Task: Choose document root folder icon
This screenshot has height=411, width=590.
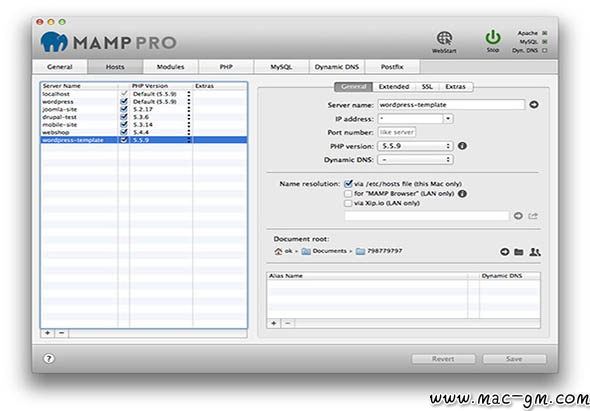Action: click(x=519, y=252)
